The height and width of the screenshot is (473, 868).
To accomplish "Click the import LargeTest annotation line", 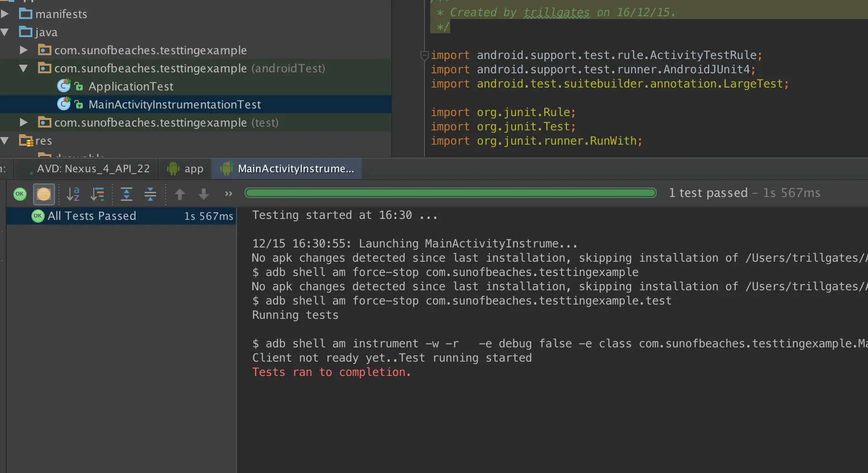I will 610,84.
